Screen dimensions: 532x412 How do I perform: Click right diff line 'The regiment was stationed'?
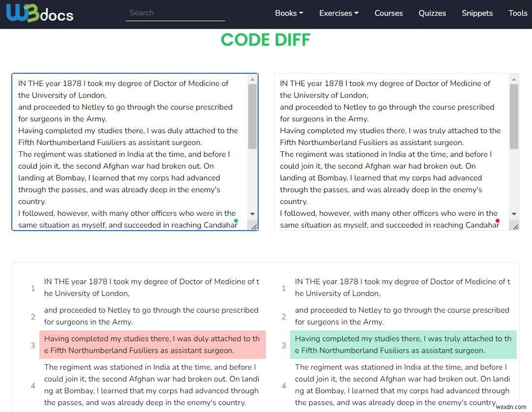(402, 385)
